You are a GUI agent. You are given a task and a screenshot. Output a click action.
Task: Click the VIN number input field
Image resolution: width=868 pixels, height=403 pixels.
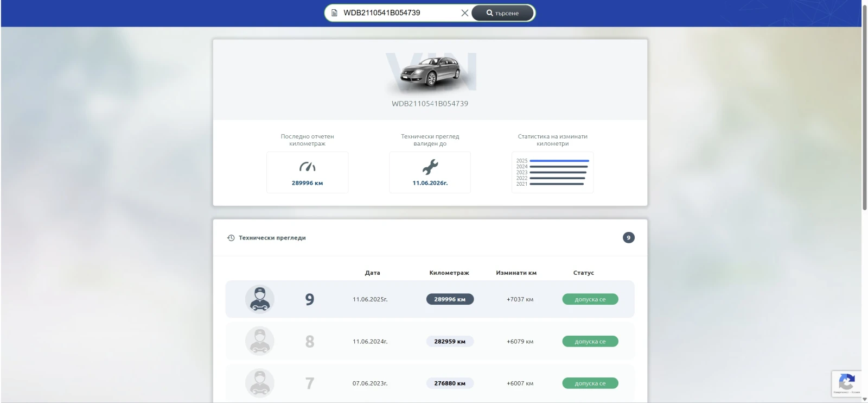[x=399, y=13]
